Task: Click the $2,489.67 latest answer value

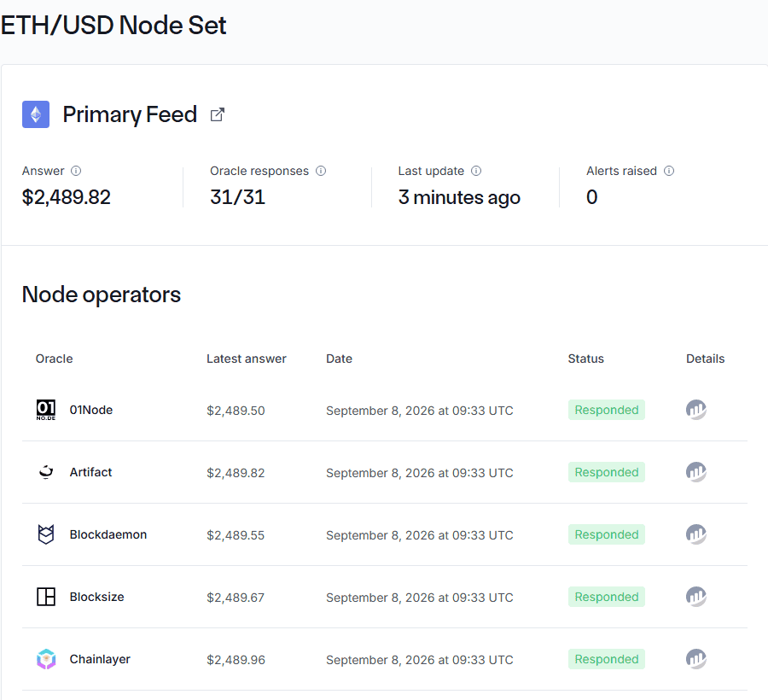Action: (x=236, y=597)
